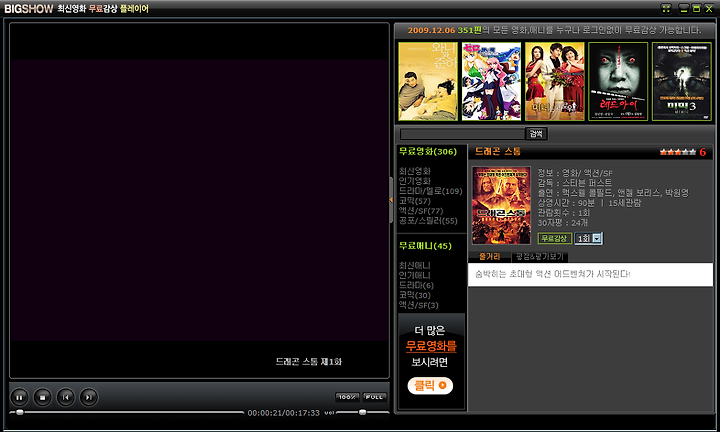Click the playback seek bar handle
This screenshot has height=432, width=720.
[19, 412]
